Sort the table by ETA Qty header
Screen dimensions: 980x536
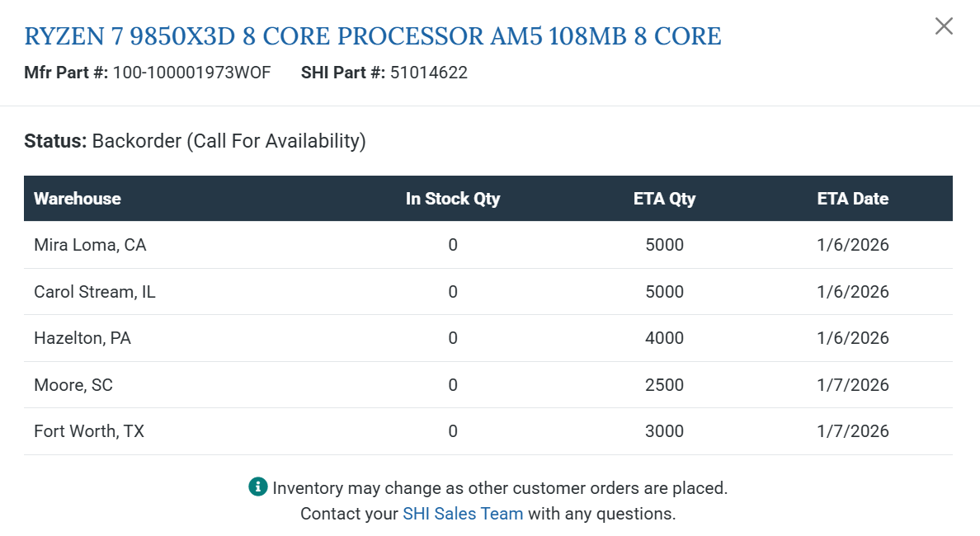coord(665,198)
